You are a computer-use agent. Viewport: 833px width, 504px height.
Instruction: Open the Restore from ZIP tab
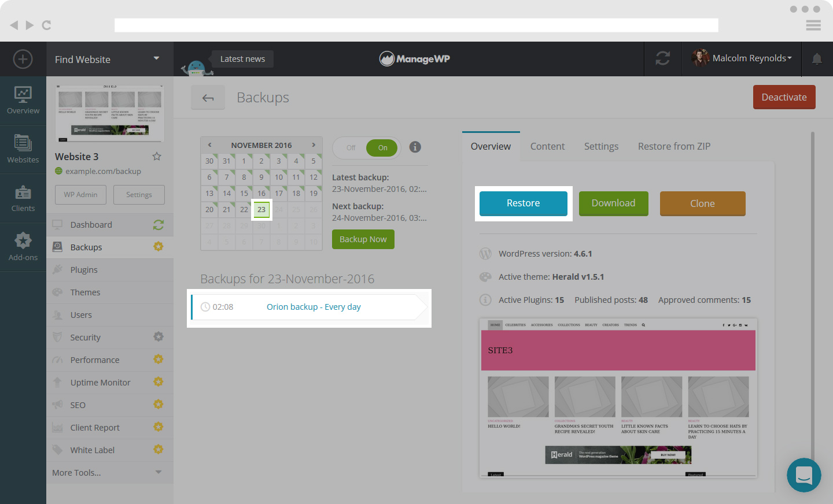(674, 146)
